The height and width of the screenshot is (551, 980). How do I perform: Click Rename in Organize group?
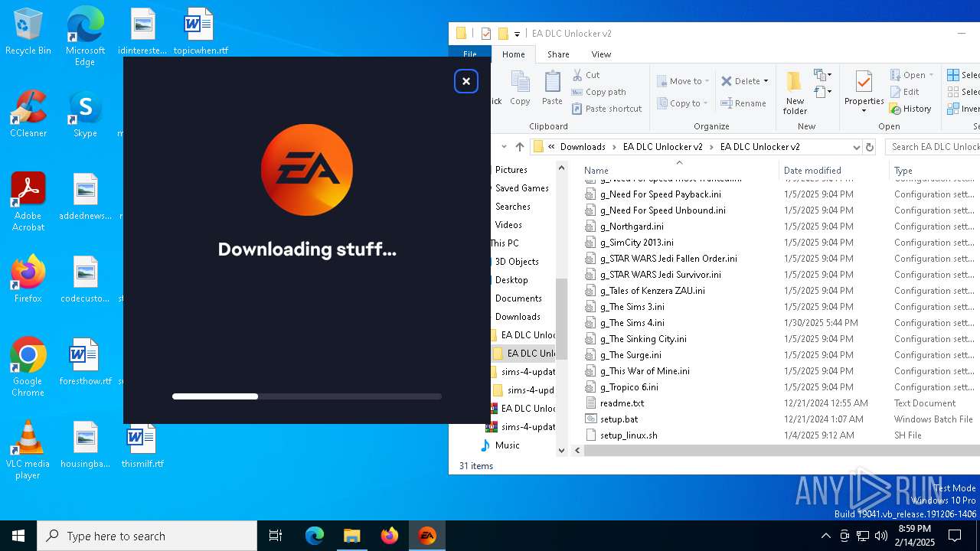[x=743, y=103]
